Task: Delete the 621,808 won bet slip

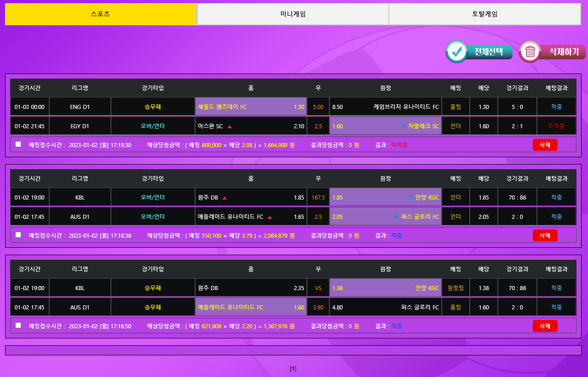Action: click(545, 326)
